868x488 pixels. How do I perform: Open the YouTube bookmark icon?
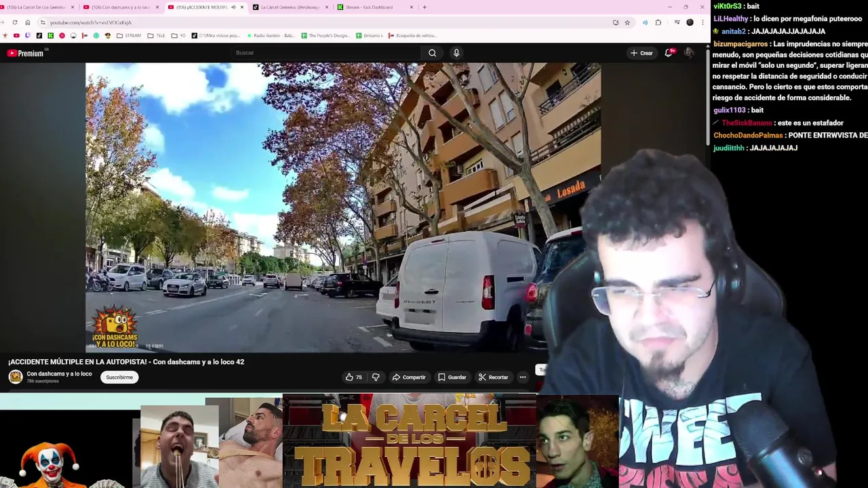click(x=16, y=35)
